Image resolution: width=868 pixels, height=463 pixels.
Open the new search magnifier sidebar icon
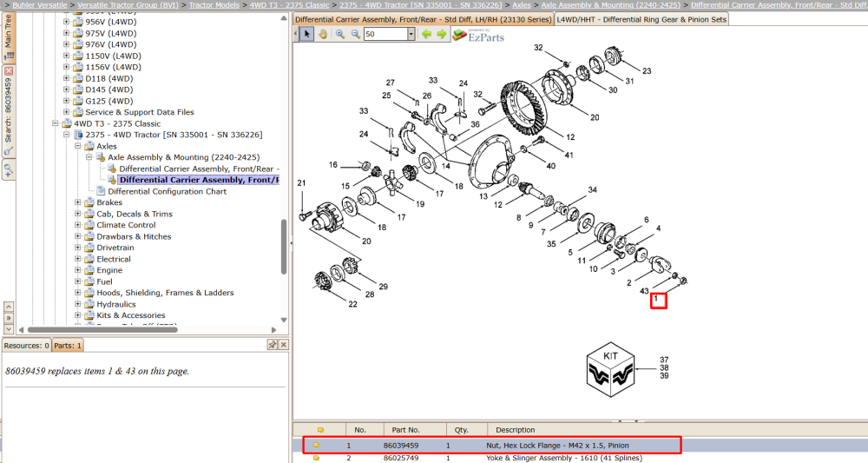coord(9,170)
